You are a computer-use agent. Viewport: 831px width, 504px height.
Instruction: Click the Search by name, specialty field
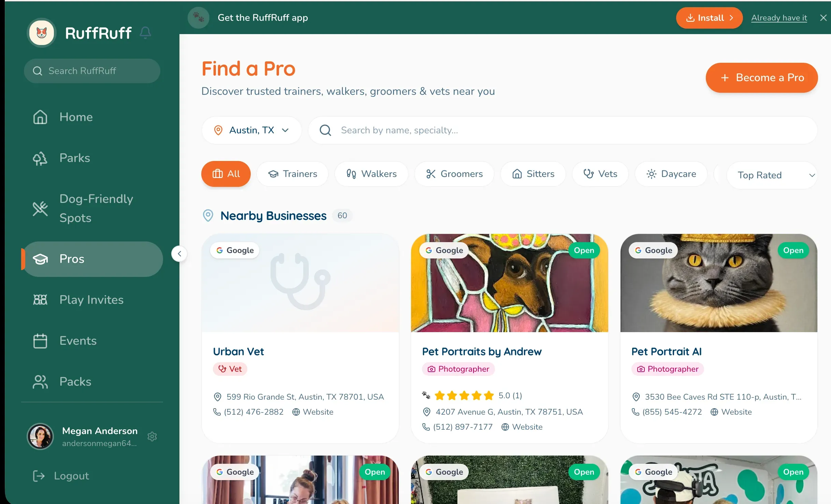[563, 130]
